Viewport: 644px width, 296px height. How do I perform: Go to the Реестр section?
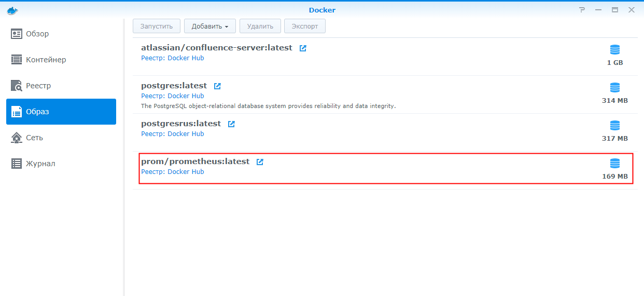(38, 86)
